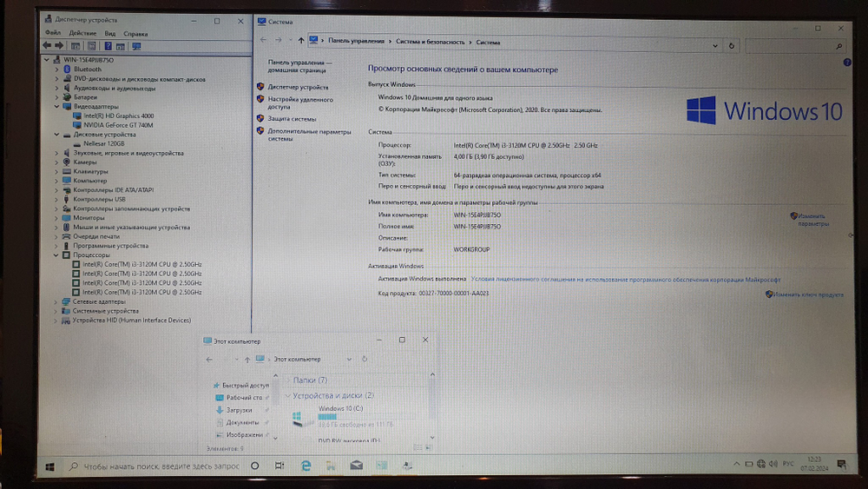The height and width of the screenshot is (489, 868).
Task: Select the Bluetooth device category icon
Action: tap(67, 69)
